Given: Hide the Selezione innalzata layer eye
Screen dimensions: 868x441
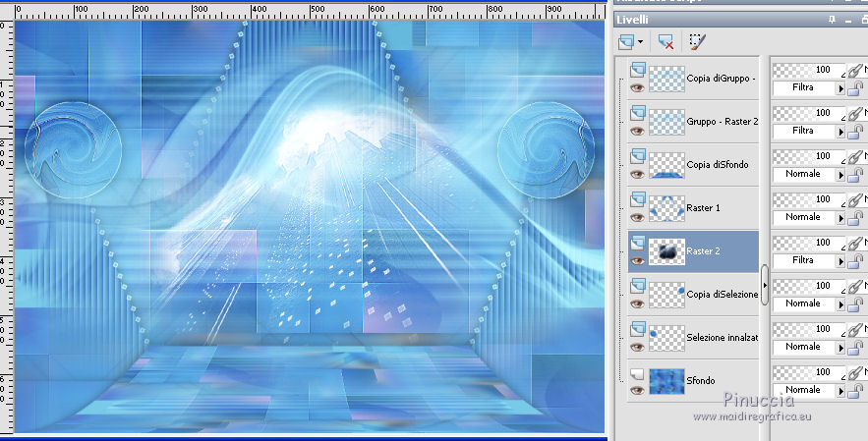Looking at the screenshot, I should (x=638, y=347).
